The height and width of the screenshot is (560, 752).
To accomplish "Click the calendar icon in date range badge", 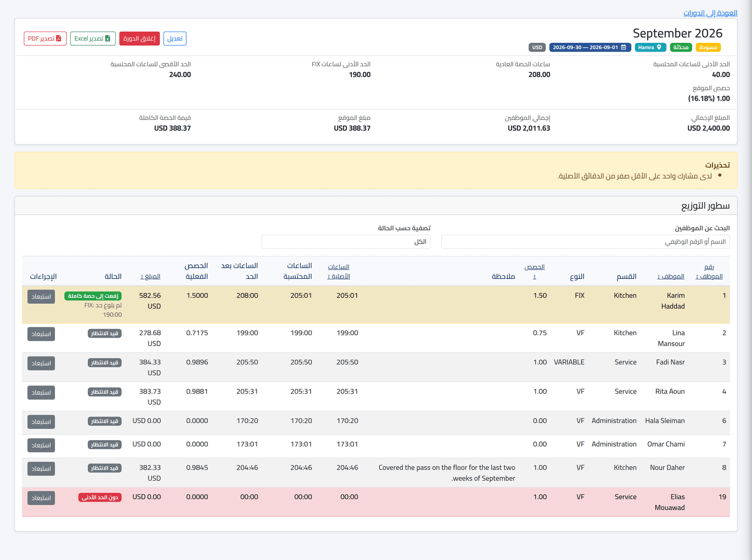I will click(x=623, y=47).
